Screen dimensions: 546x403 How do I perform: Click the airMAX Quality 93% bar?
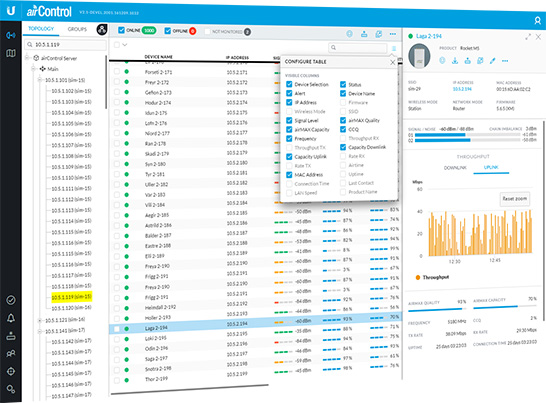[437, 309]
